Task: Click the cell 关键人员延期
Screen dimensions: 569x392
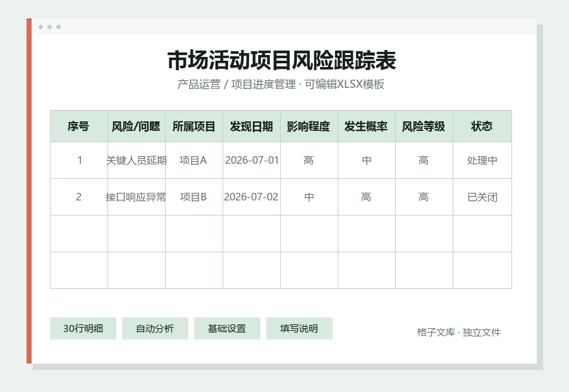Action: pyautogui.click(x=137, y=161)
